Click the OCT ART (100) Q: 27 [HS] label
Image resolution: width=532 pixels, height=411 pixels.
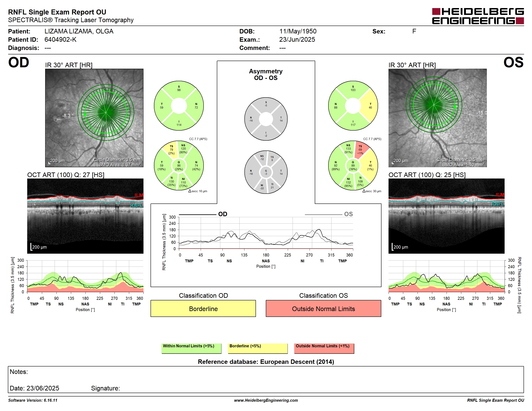click(x=66, y=175)
